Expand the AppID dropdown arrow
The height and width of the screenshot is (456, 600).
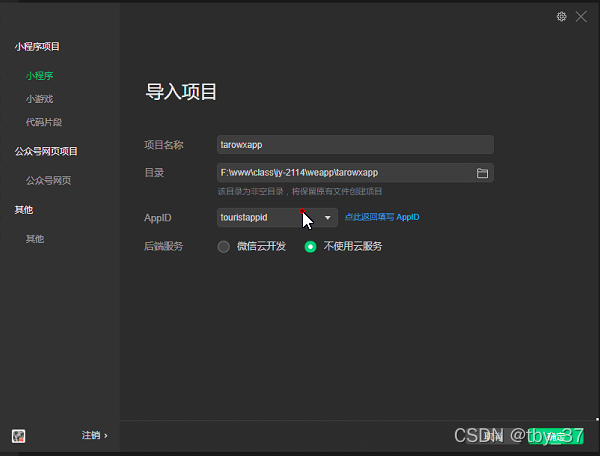[328, 217]
